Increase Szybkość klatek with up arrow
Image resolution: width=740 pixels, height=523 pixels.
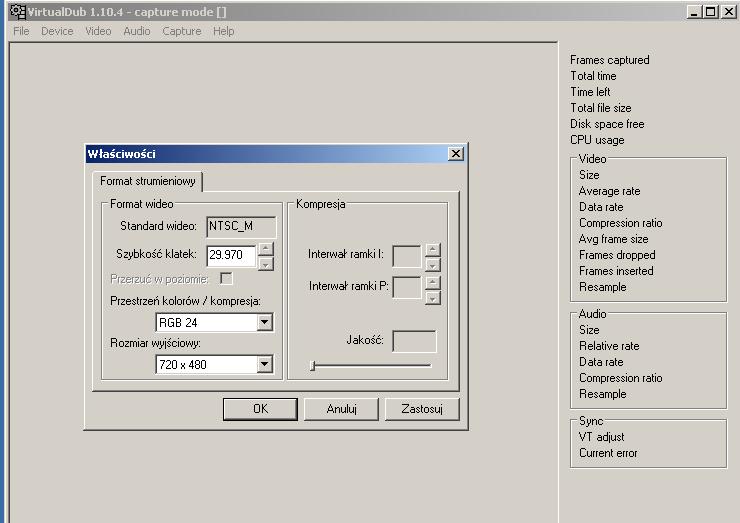265,249
